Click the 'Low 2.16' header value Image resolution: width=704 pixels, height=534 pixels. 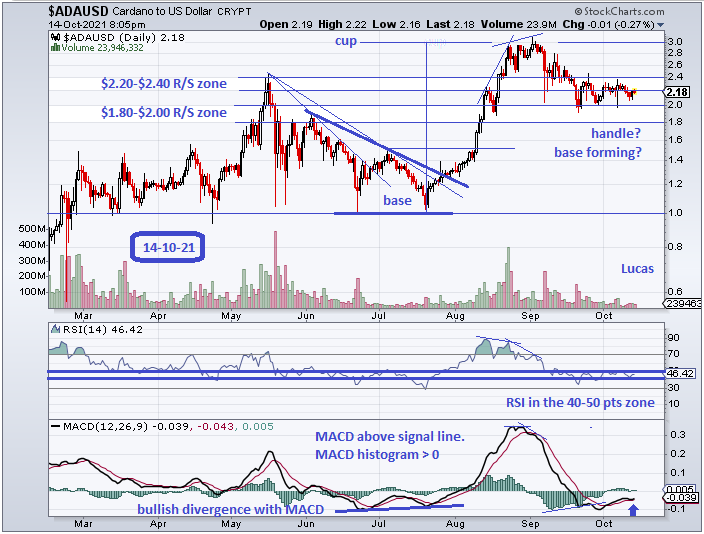(396, 25)
